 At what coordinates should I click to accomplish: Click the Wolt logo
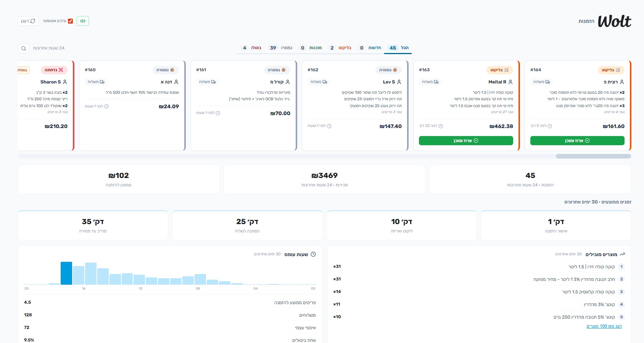(x=614, y=21)
